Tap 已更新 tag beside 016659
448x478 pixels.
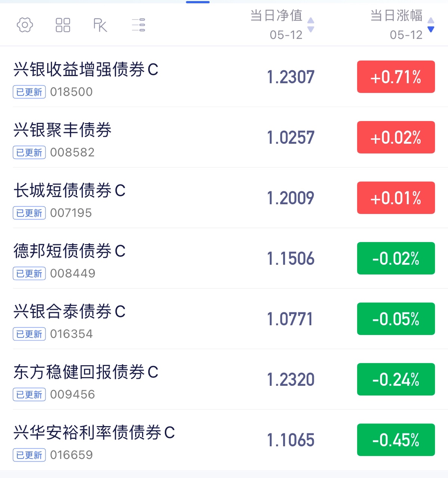click(x=30, y=455)
